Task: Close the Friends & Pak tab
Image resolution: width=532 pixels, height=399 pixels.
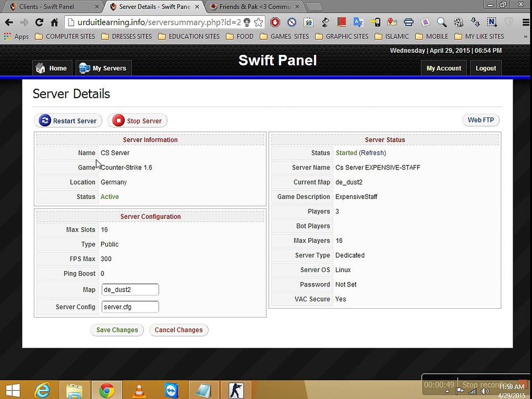Action: coord(297,7)
